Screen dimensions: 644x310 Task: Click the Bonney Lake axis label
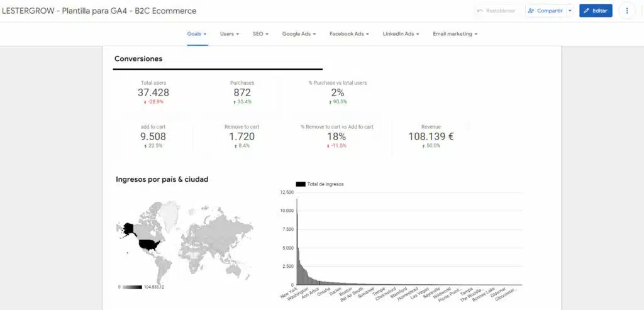pos(485,295)
